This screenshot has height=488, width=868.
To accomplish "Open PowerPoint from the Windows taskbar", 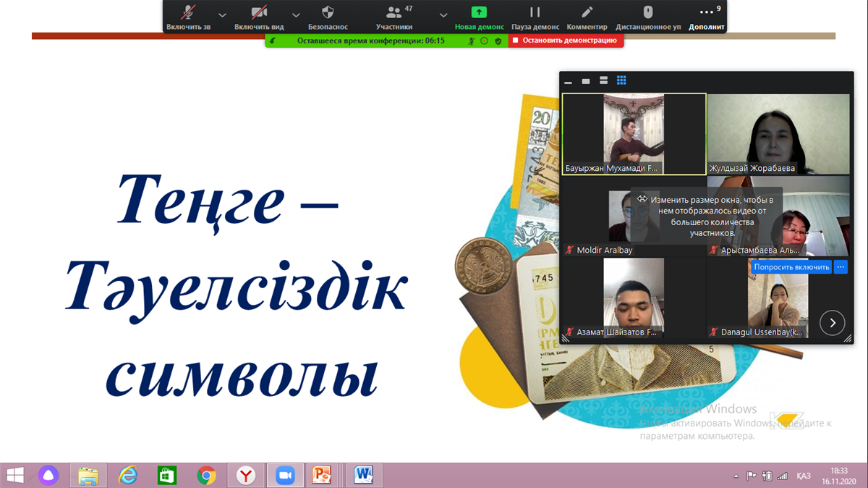I will pos(321,475).
